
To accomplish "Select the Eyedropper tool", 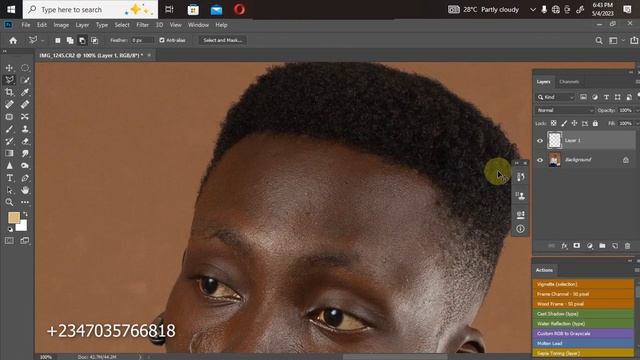I will click(25, 92).
